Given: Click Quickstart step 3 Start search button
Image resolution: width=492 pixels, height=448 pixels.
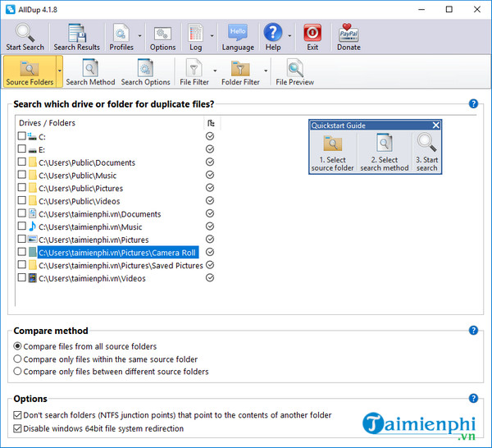Looking at the screenshot, I should [x=426, y=152].
